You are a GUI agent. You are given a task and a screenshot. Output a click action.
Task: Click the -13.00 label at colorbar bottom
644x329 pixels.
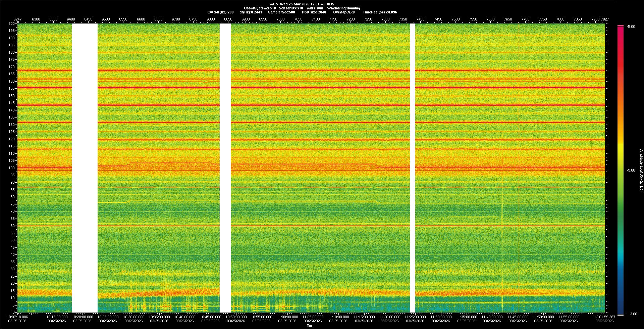click(632, 314)
